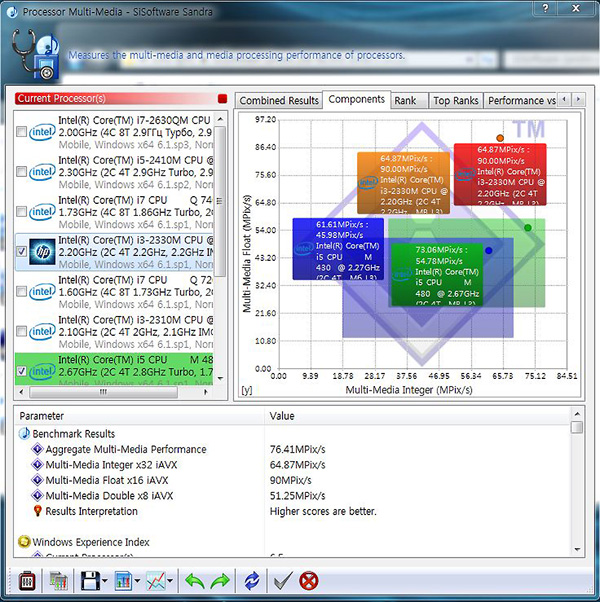The height and width of the screenshot is (602, 600).
Task: Select the Components tab
Action: [357, 99]
